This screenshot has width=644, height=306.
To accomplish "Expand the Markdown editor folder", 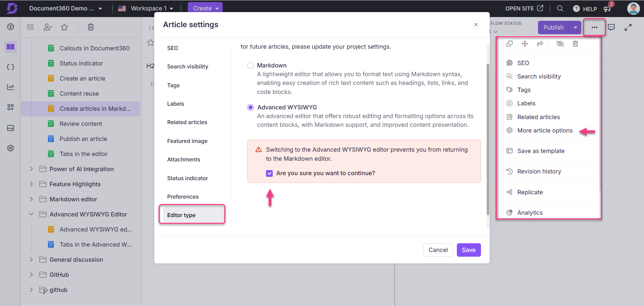I will [31, 199].
